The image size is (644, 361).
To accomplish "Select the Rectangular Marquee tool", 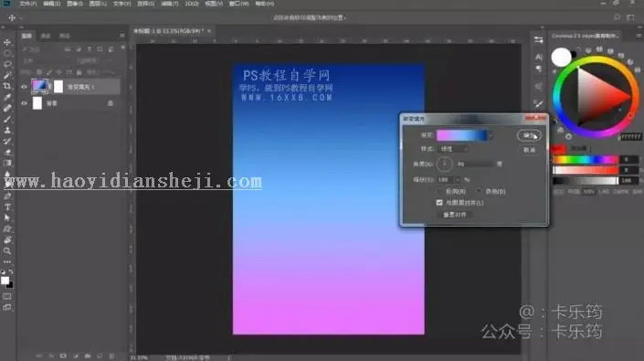I will 7,53.
